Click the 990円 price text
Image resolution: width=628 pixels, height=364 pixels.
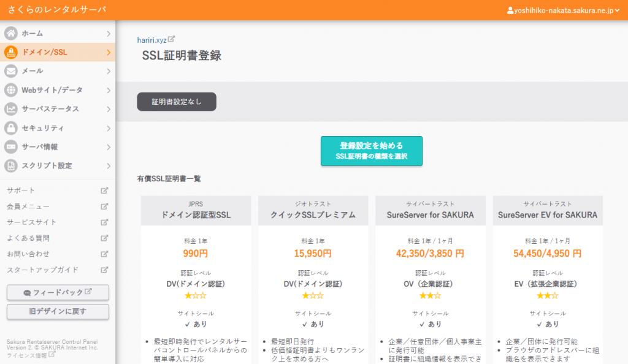click(196, 253)
